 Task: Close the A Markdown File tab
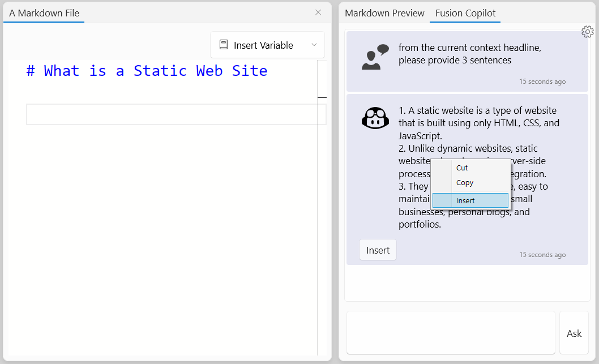(x=318, y=12)
